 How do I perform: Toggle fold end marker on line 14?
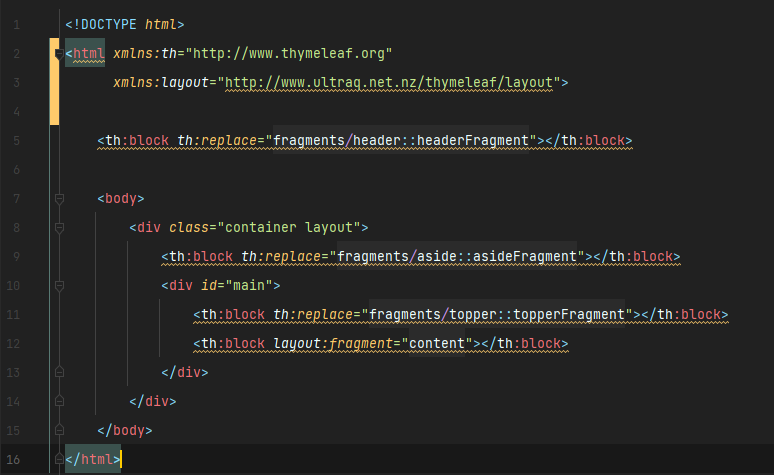pos(59,401)
